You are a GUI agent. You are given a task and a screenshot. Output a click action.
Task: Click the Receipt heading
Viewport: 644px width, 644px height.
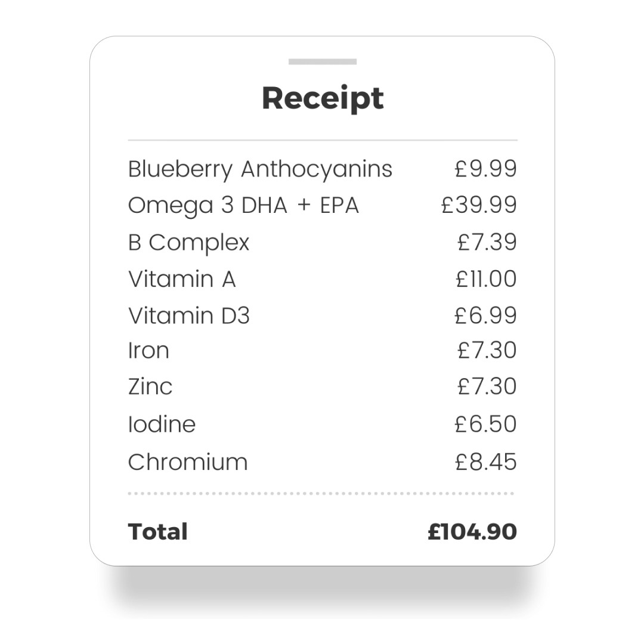[x=323, y=98]
